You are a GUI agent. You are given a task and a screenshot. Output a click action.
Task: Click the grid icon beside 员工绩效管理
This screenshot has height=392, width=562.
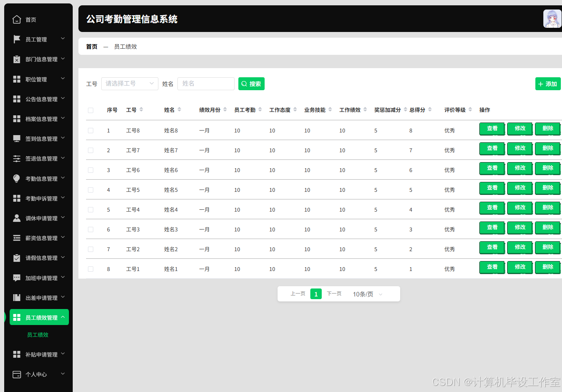click(17, 317)
